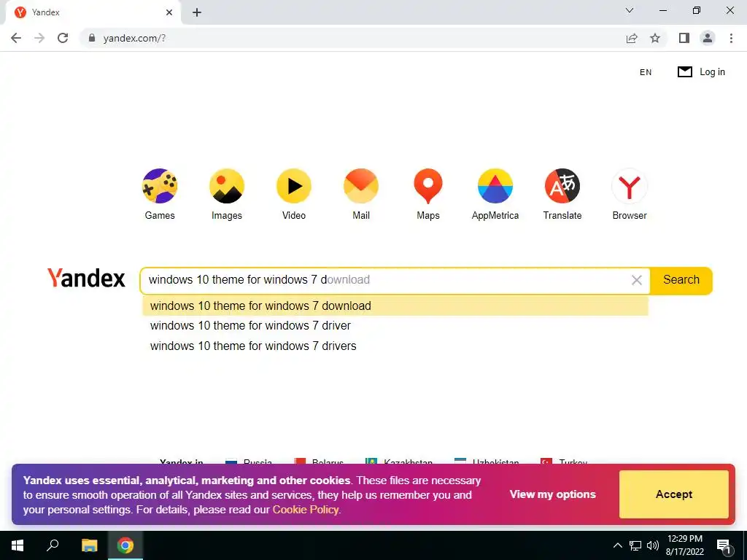Click the mail envelope icon near Log in
This screenshot has height=560, width=747.
click(684, 72)
